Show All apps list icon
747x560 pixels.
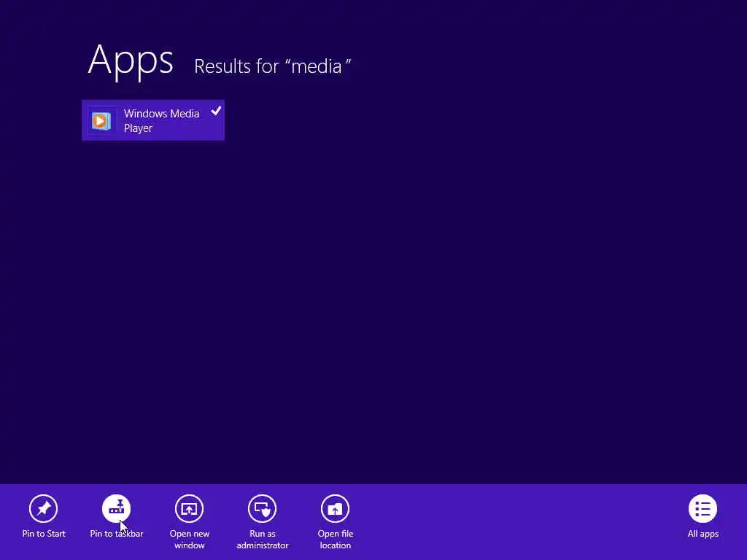click(703, 508)
